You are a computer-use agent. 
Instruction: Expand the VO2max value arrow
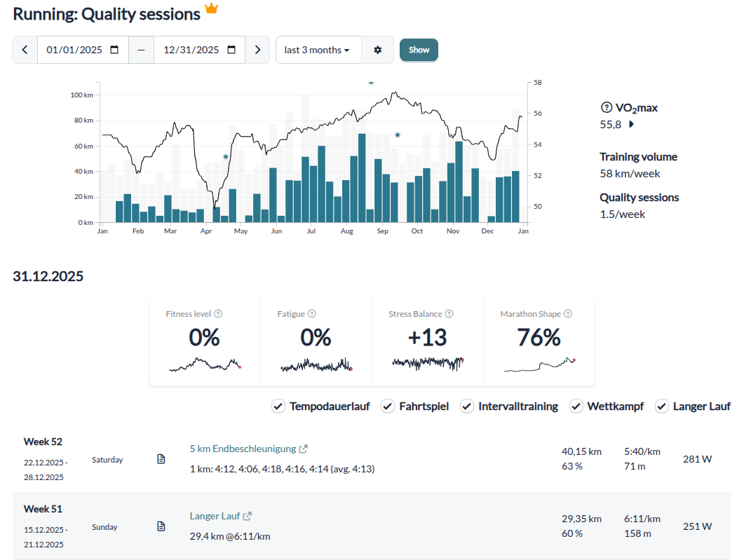631,125
